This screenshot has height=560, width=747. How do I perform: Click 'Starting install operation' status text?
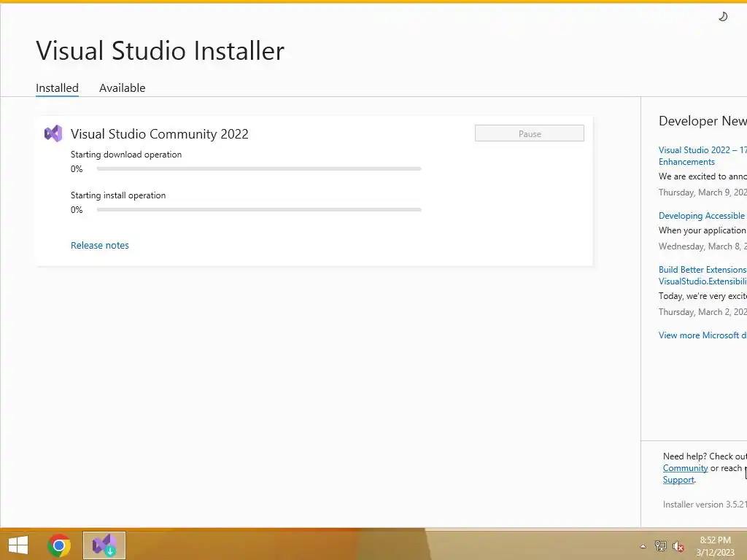(118, 195)
